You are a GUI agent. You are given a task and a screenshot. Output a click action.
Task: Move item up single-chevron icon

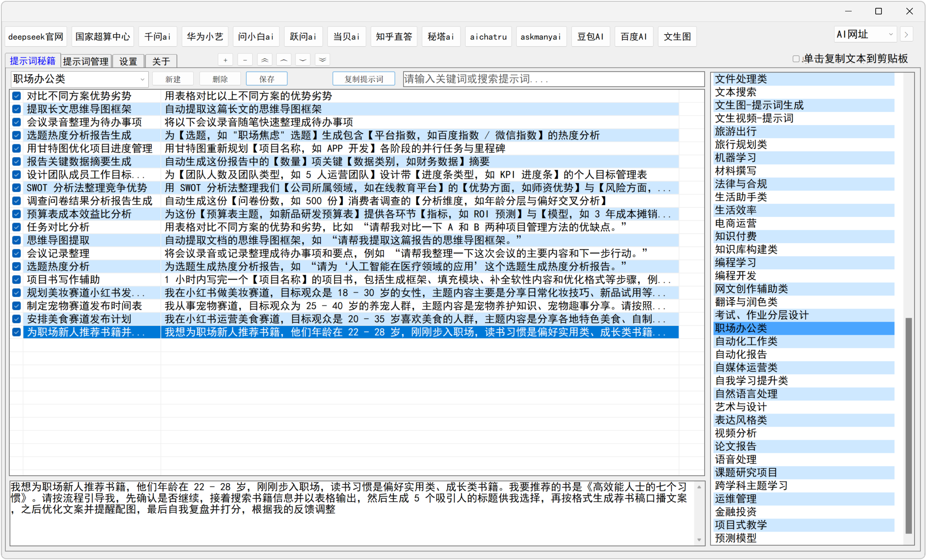(x=284, y=60)
